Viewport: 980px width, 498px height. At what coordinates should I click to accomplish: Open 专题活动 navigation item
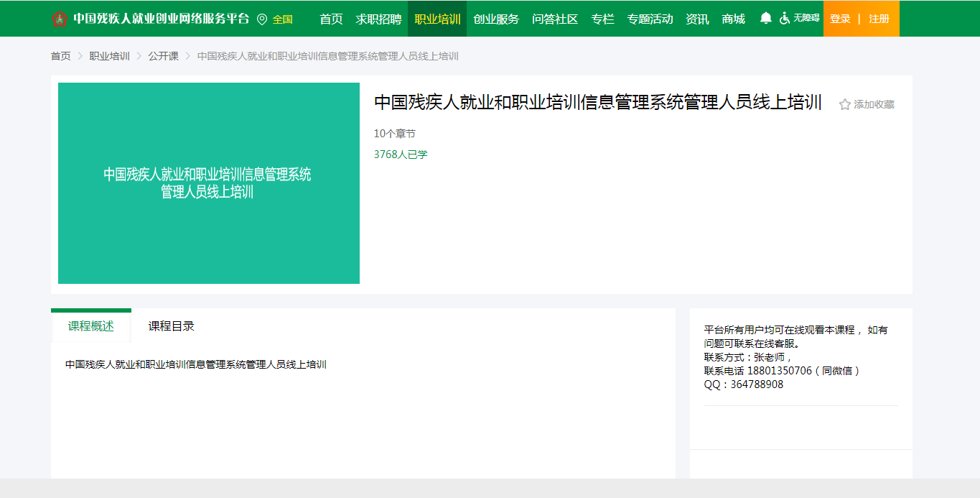(650, 19)
